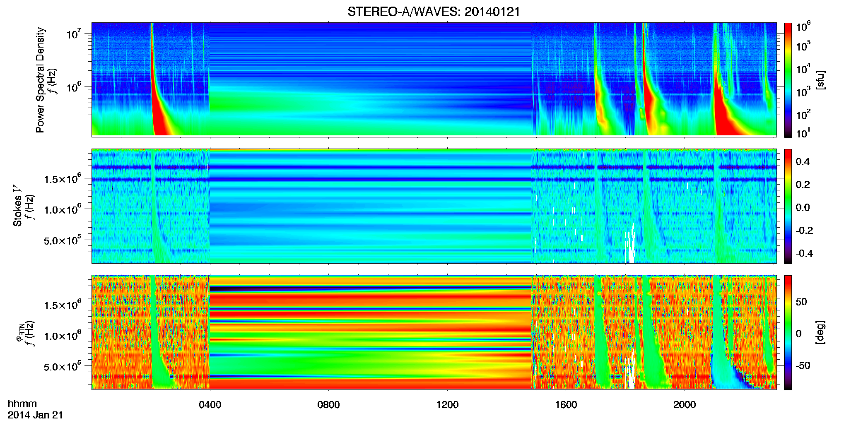Viewport: 868px width, 447px height.
Task: Click the 1.5×10⁶ tick in φRTN panel
Action: (62, 305)
